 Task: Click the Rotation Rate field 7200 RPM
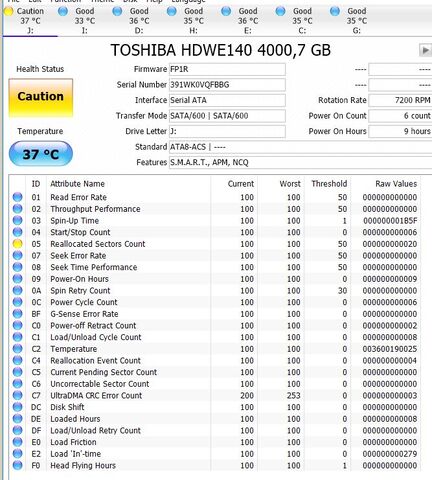coord(400,100)
